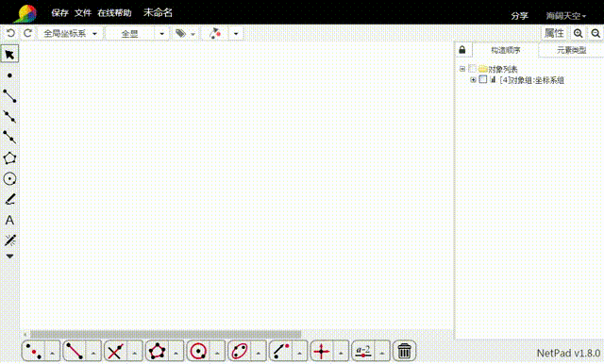
Task: Switch to the 元素类型 tab
Action: [571, 50]
